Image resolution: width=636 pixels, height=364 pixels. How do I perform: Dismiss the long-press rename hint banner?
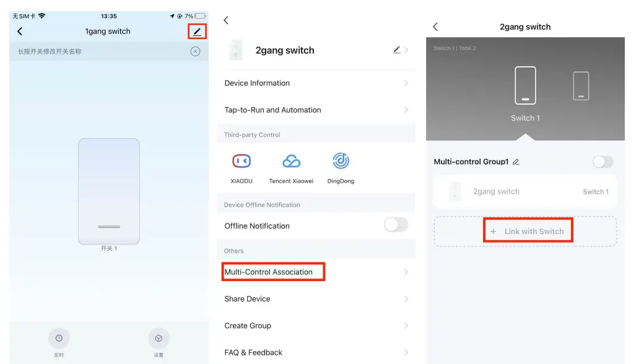tap(195, 51)
